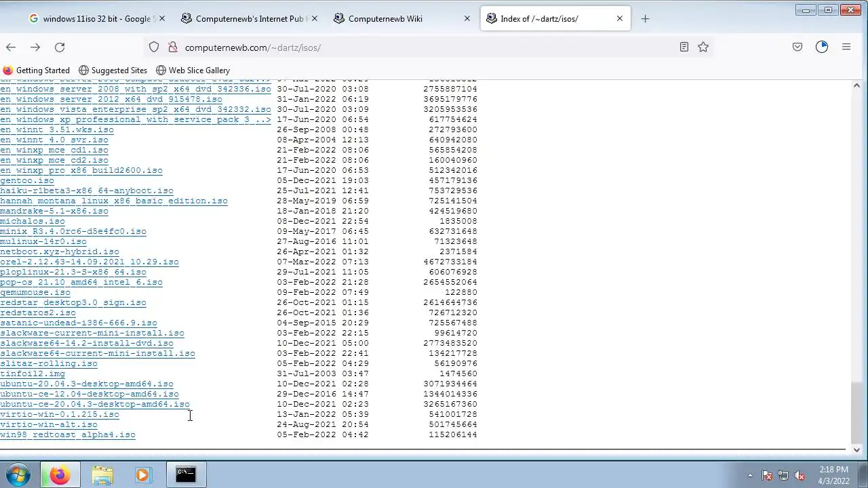This screenshot has height=488, width=868.
Task: Download slitaz-rolling.iso
Action: 49,363
